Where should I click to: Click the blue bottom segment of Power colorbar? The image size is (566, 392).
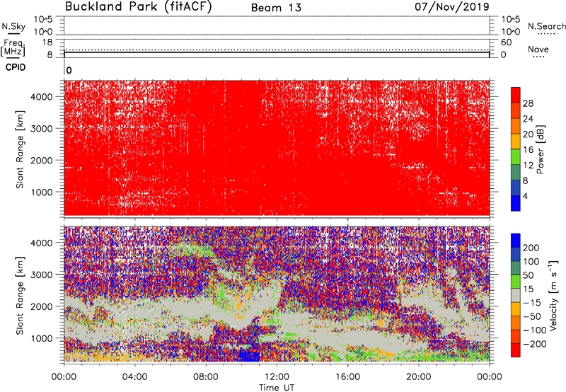(x=516, y=204)
